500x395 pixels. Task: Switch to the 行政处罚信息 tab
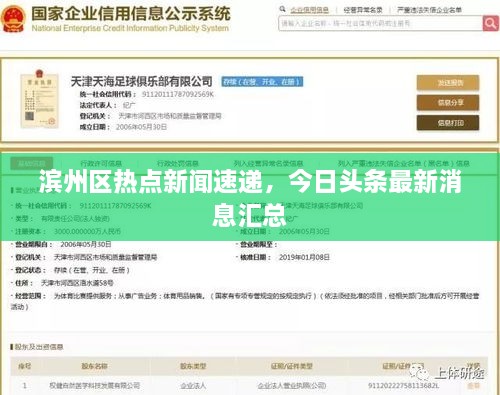tap(178, 163)
